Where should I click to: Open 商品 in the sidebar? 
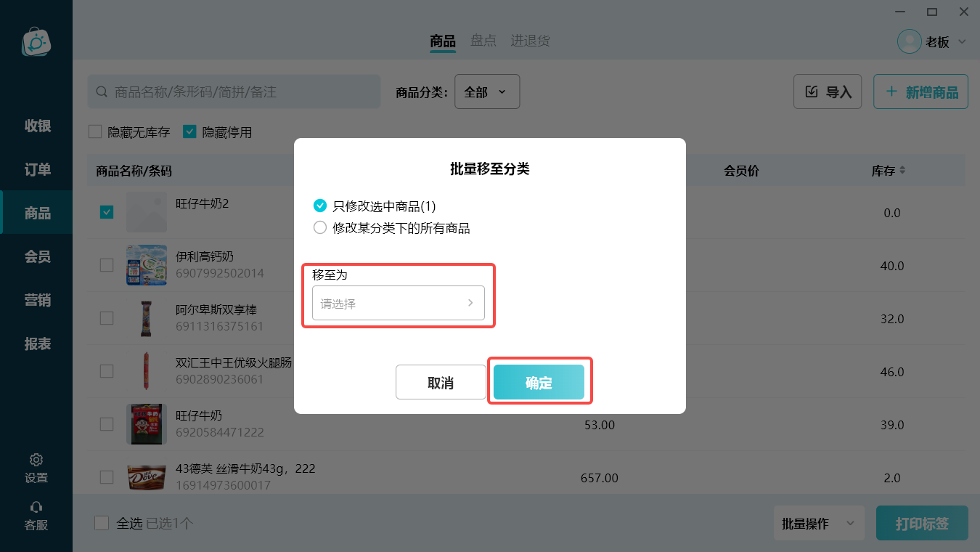[x=37, y=213]
